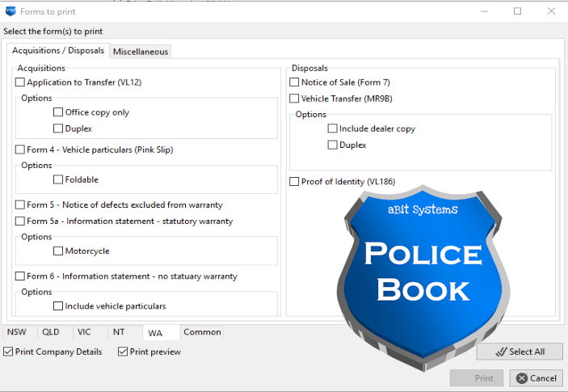Select Proof of Identity (VL186) checkbox
The image size is (568, 392).
tap(294, 182)
